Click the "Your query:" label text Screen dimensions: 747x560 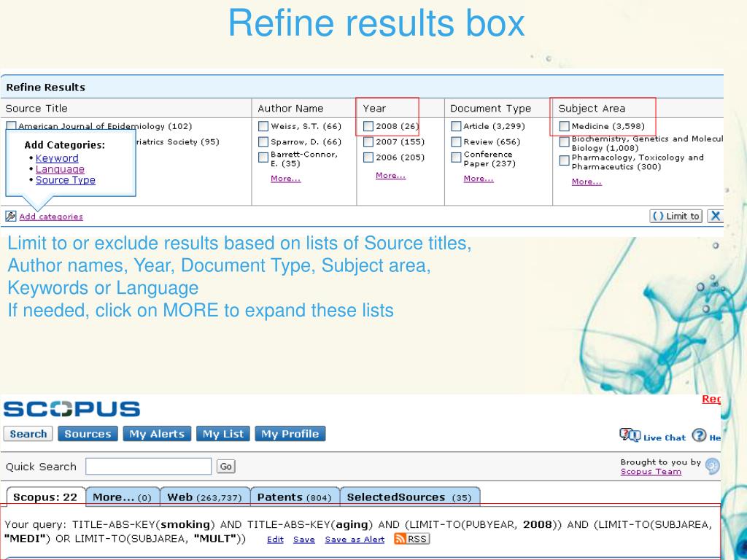[x=36, y=525]
